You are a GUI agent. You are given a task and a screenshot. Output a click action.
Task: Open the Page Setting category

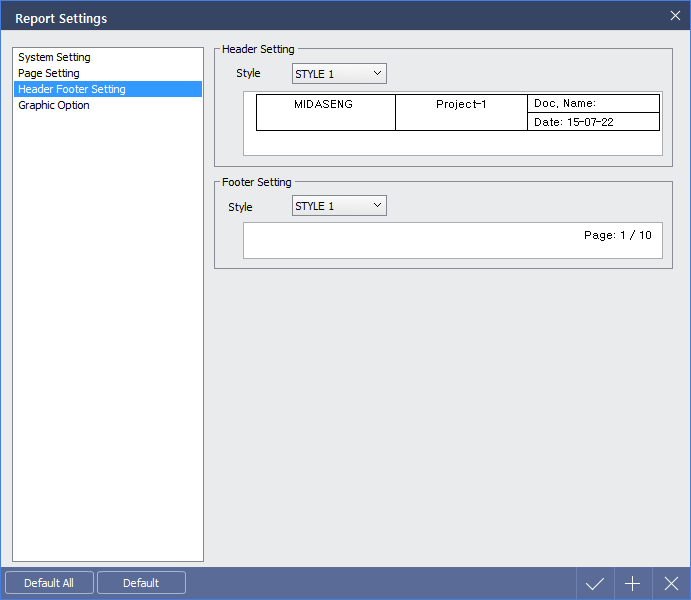(x=49, y=74)
